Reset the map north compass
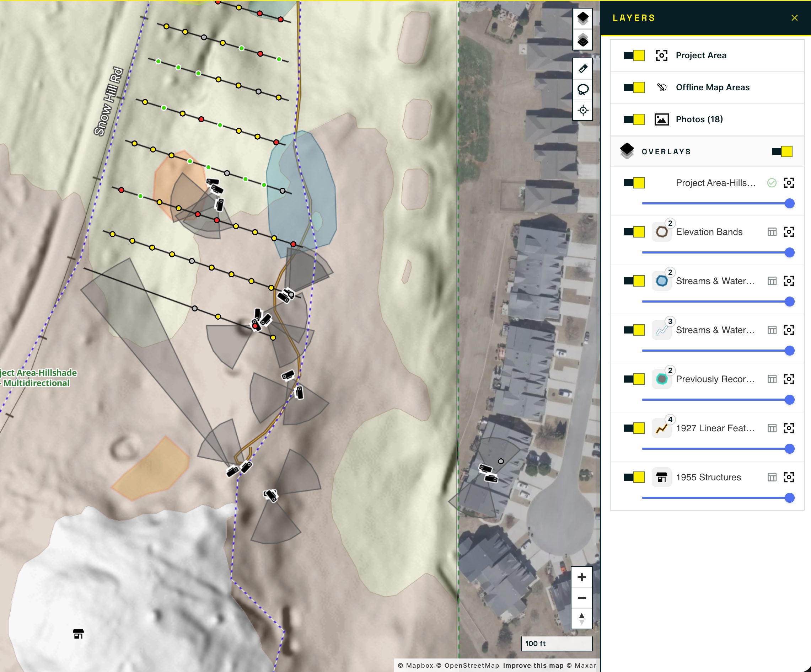This screenshot has height=672, width=811. coord(582,619)
